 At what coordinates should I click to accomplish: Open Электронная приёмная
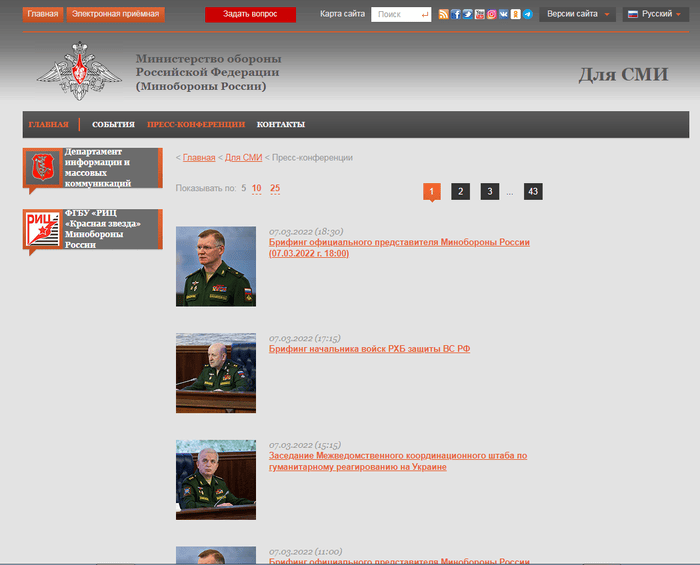tap(116, 14)
